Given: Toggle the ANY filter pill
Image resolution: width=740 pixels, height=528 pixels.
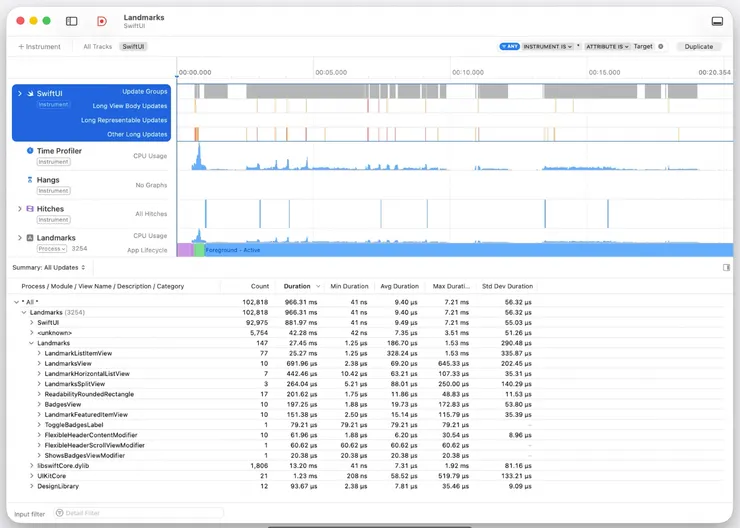Looking at the screenshot, I should tap(509, 46).
